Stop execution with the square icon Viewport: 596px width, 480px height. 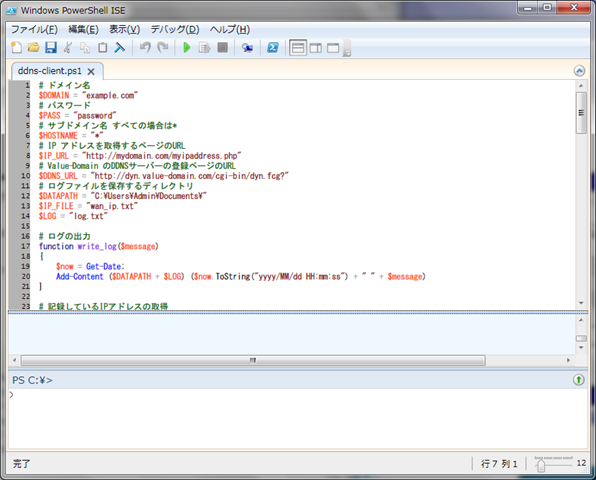[x=222, y=48]
